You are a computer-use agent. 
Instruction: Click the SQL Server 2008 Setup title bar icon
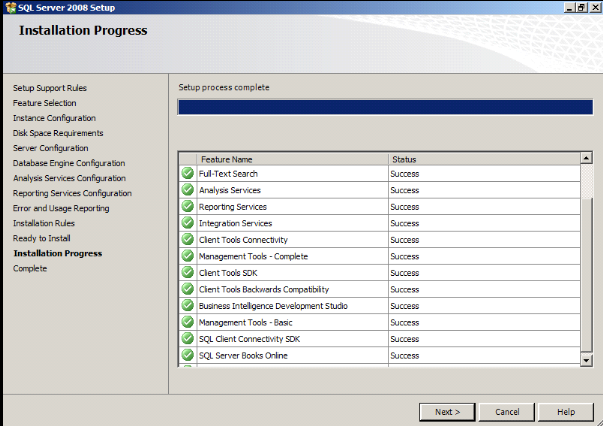pyautogui.click(x=8, y=6)
